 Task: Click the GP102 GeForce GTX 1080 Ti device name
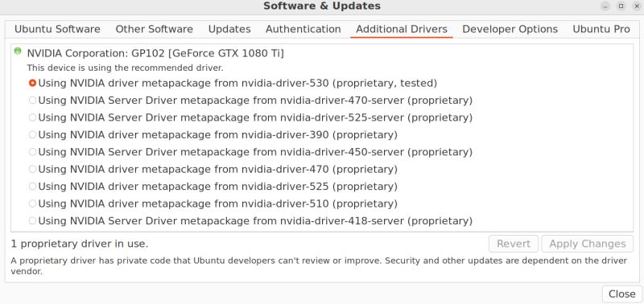(x=155, y=53)
